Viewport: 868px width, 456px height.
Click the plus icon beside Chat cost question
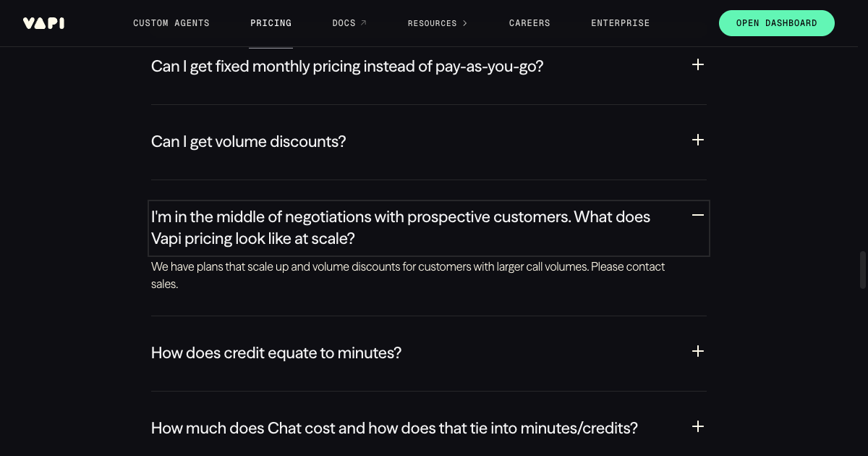[697, 426]
